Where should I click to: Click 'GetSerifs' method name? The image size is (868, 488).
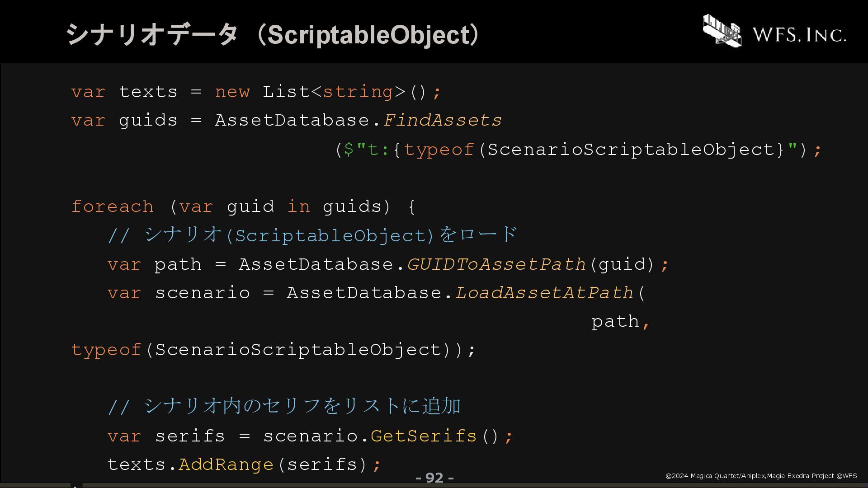click(424, 436)
